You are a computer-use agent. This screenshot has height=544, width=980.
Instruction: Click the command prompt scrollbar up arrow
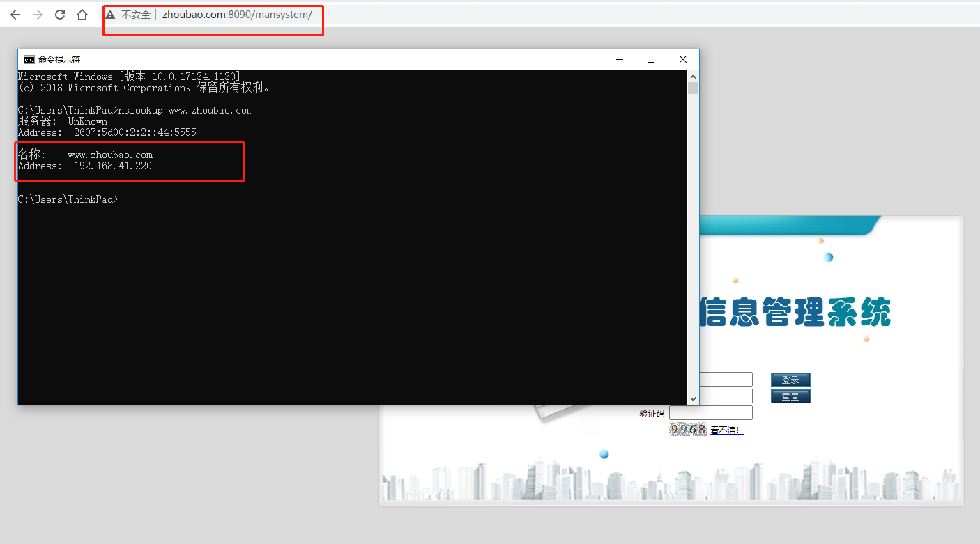click(693, 76)
